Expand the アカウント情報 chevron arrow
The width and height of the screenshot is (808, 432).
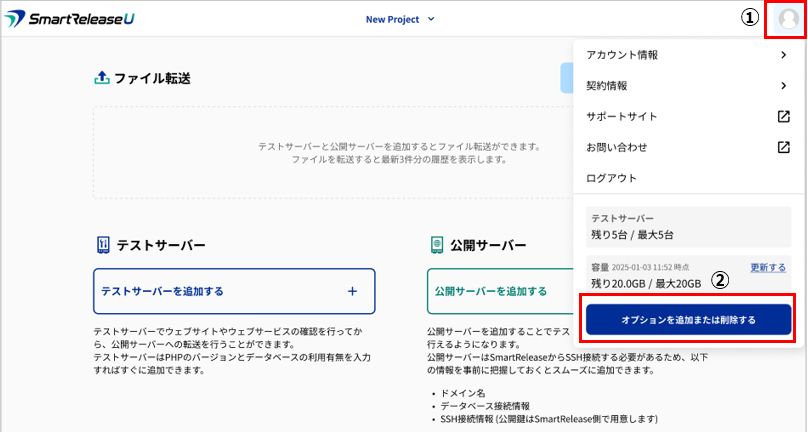pyautogui.click(x=784, y=55)
